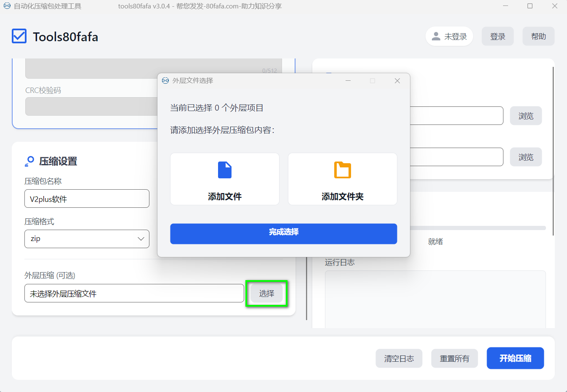This screenshot has height=392, width=567.
Task: Click the app icon in the title bar
Action: 7,6
